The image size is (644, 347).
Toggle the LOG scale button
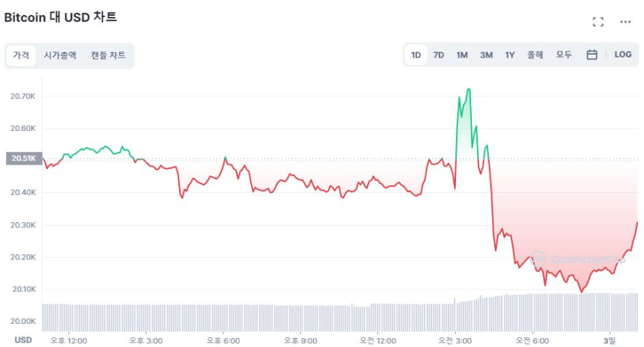point(623,55)
